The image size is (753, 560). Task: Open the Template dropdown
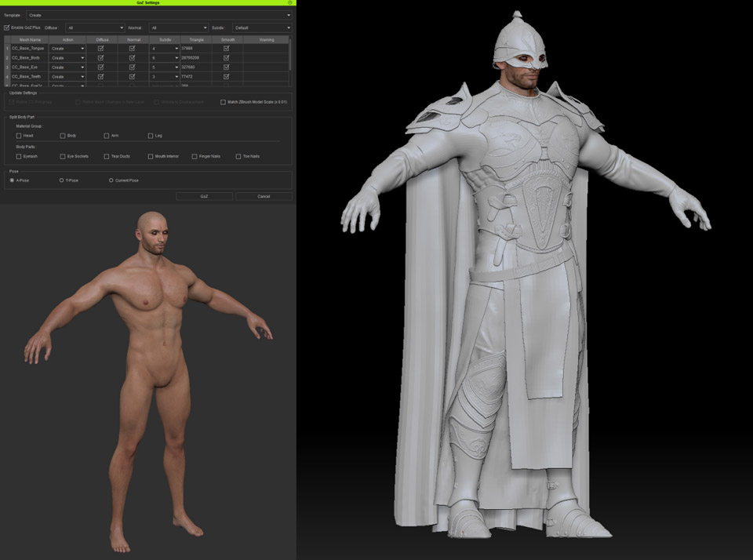coord(158,14)
